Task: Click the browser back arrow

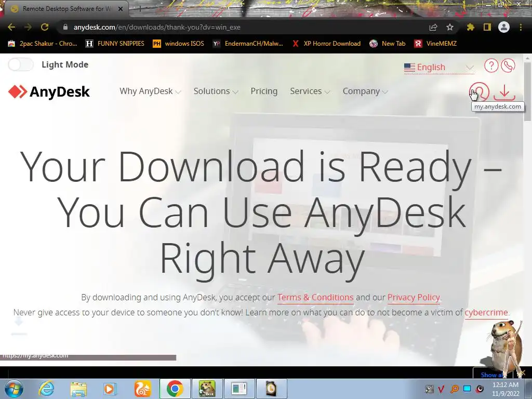Action: (11, 27)
